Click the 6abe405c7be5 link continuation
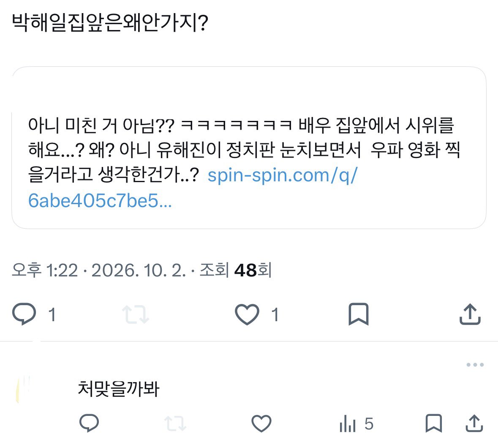The width and height of the screenshot is (498, 448). [100, 201]
